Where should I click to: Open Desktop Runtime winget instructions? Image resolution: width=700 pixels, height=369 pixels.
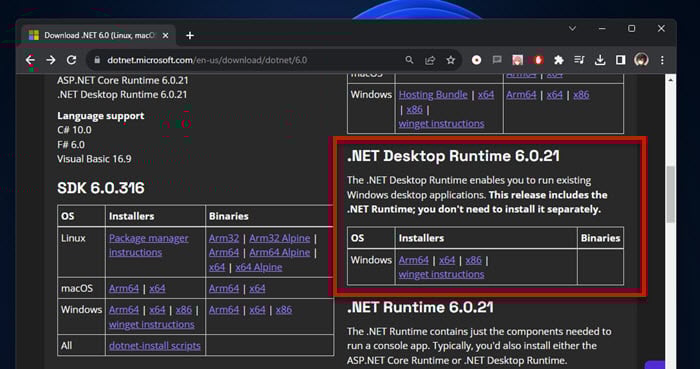[441, 274]
